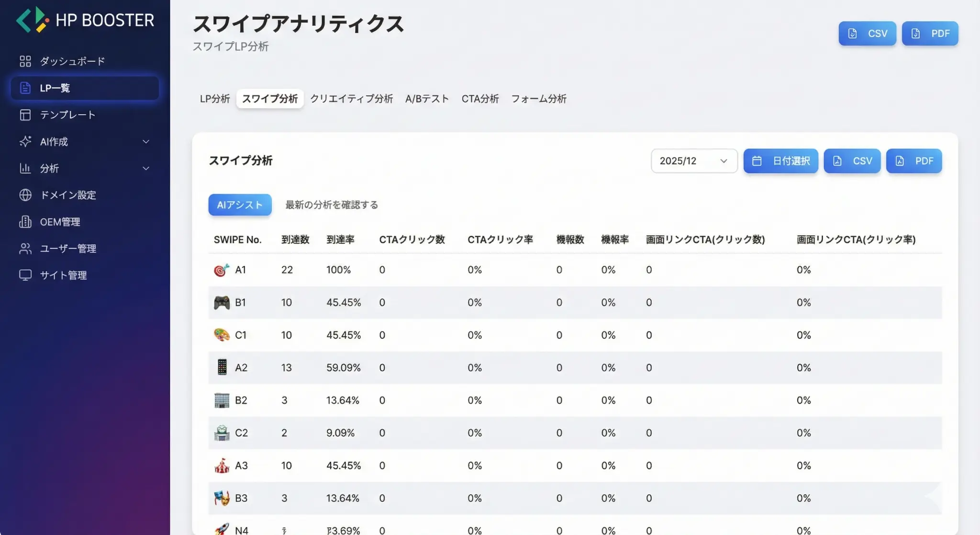Open the ダッシュボード sidebar icon
The width and height of the screenshot is (980, 535).
[25, 61]
